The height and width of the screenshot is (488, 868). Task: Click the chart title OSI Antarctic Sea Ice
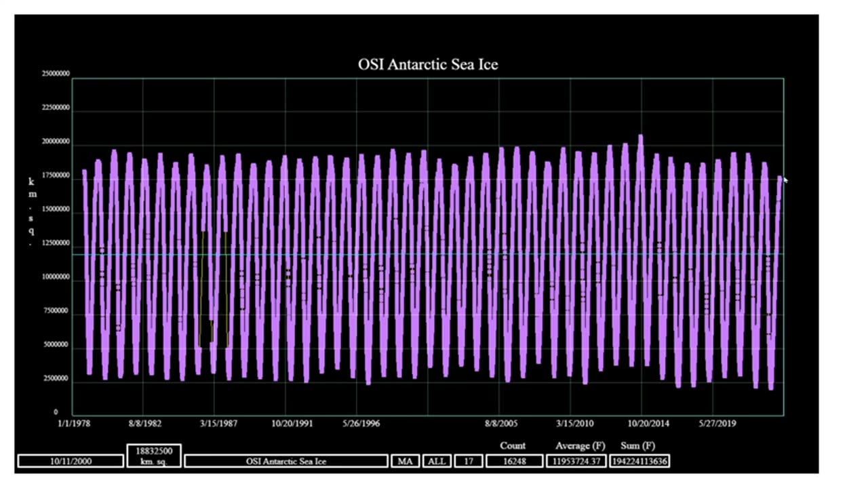pyautogui.click(x=428, y=64)
